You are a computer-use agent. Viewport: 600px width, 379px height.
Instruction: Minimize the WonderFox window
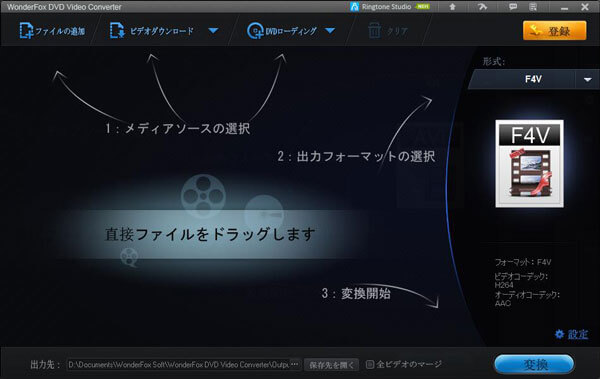(564, 7)
